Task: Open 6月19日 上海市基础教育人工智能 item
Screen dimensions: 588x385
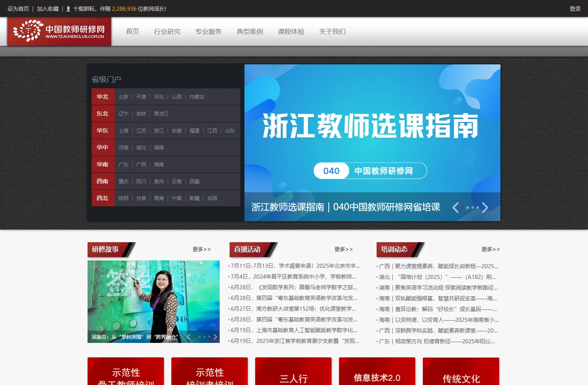Action: click(294, 330)
